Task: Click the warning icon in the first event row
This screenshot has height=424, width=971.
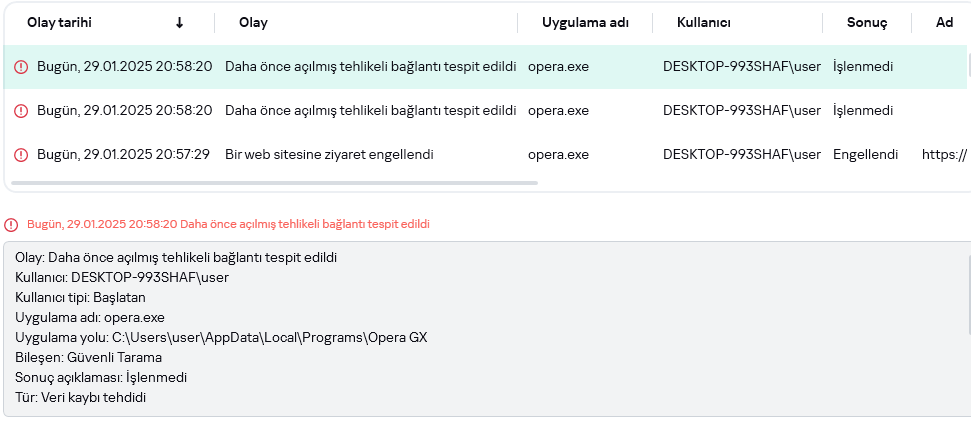Action: [21, 67]
